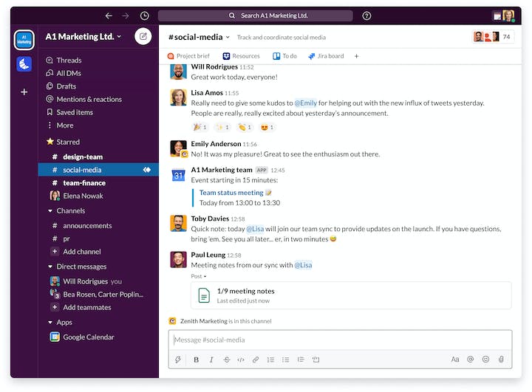This screenshot has height=392, width=532.
Task: Open the Google Calendar app
Action: click(98, 337)
